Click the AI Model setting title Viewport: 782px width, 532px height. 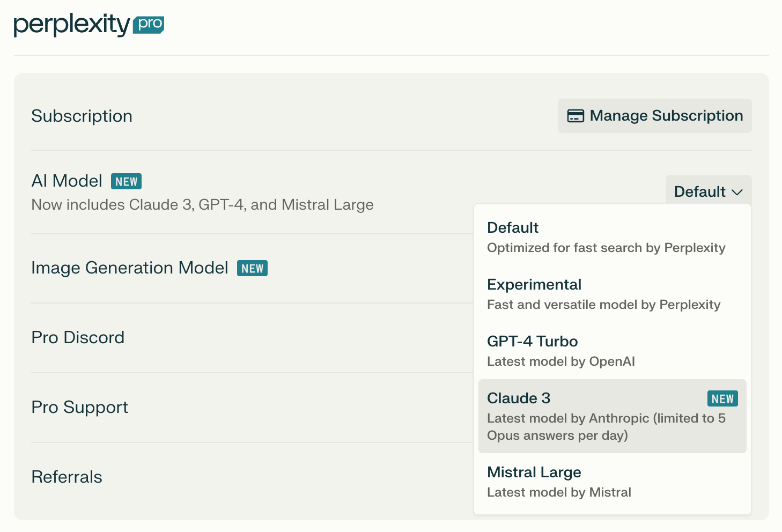point(67,181)
